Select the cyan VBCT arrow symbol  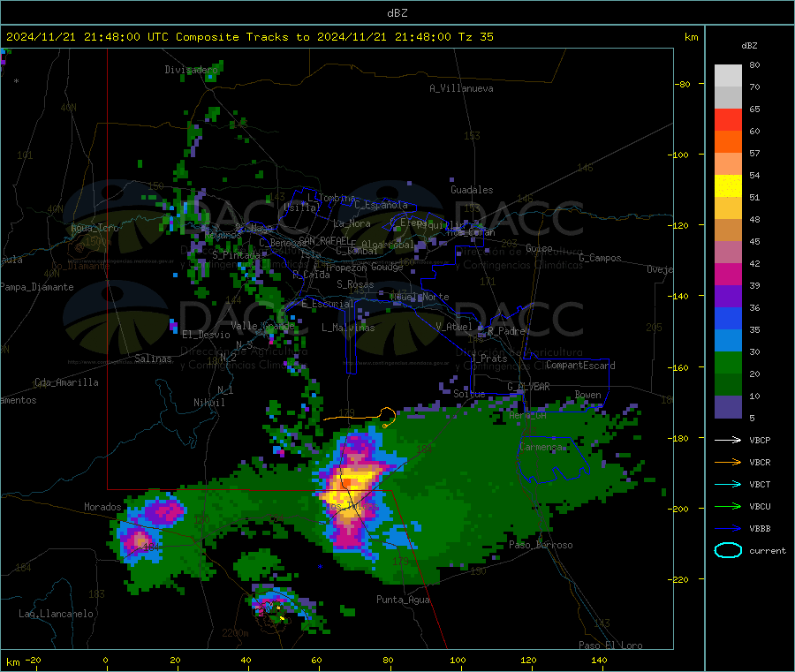(728, 484)
